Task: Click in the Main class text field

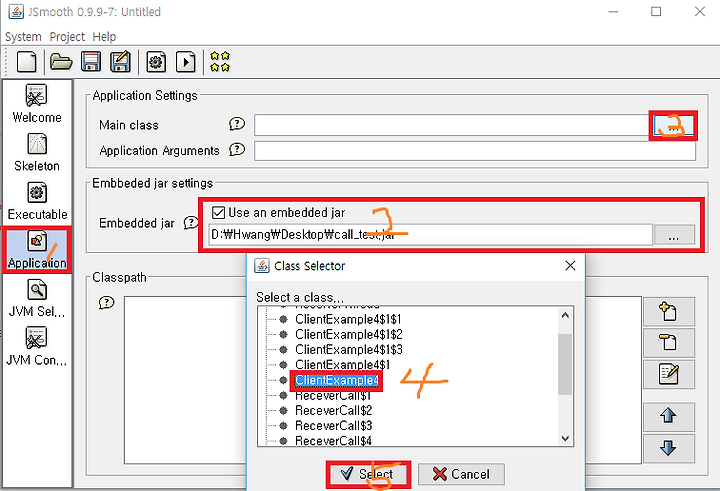Action: coord(452,125)
